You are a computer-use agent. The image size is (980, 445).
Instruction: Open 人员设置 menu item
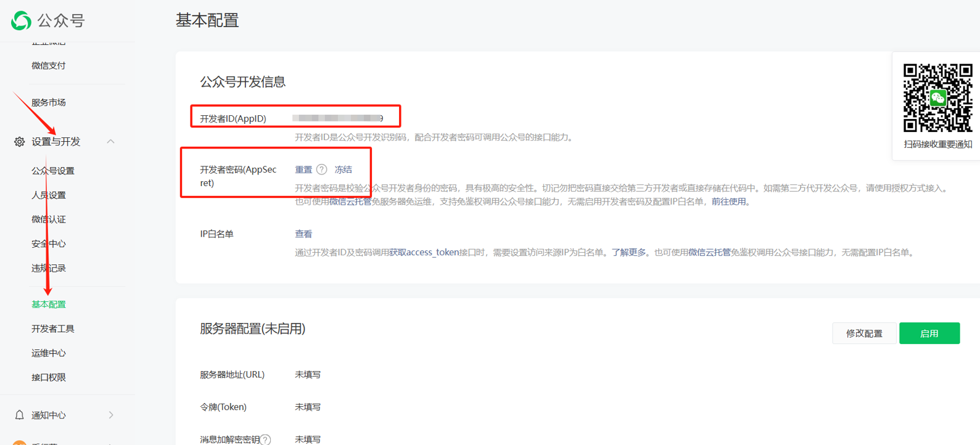tap(49, 195)
